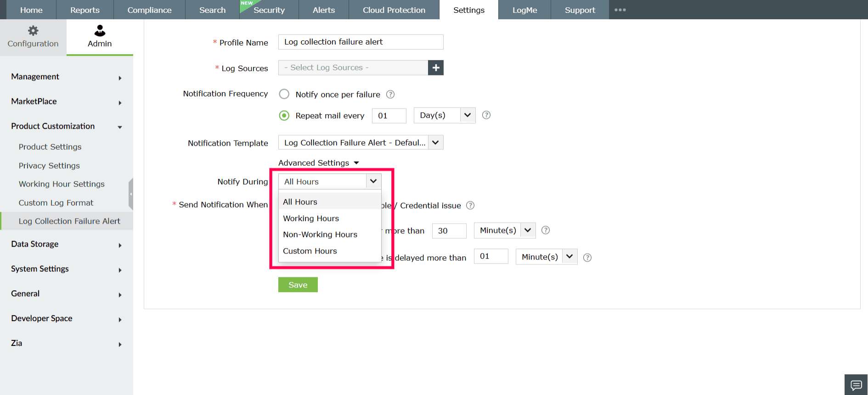Open the Select Log Sources field
Viewport: 868px width, 395px height.
click(353, 68)
